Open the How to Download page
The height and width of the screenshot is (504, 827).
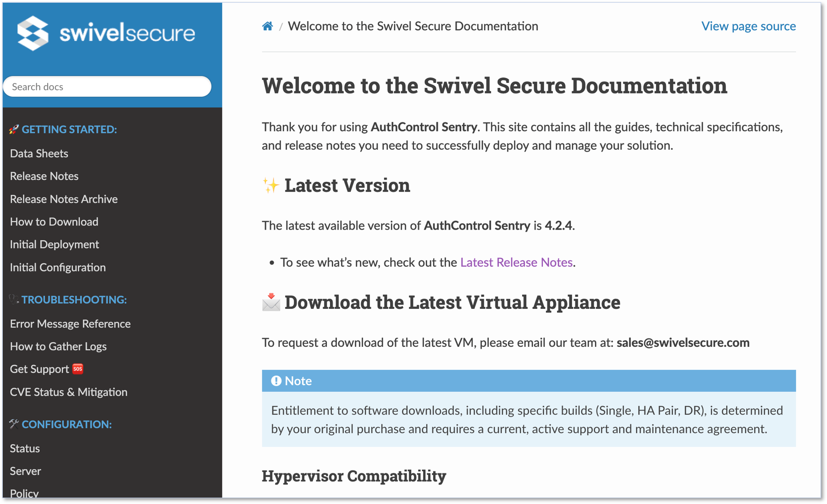(x=54, y=222)
